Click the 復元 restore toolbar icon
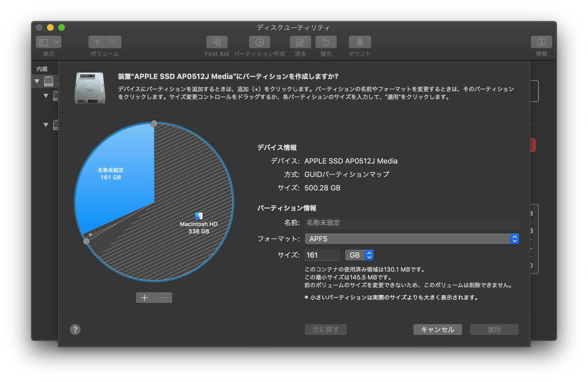588x382 pixels. [x=326, y=42]
